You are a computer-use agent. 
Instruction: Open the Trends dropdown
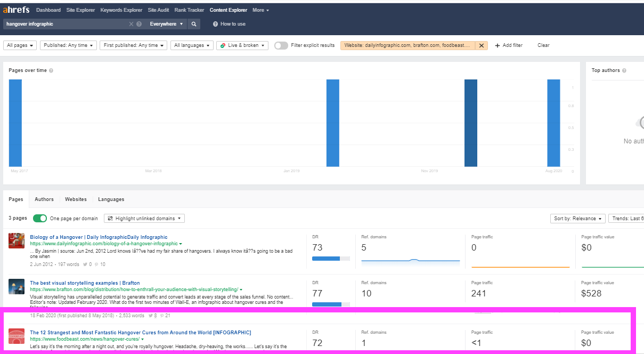(627, 219)
